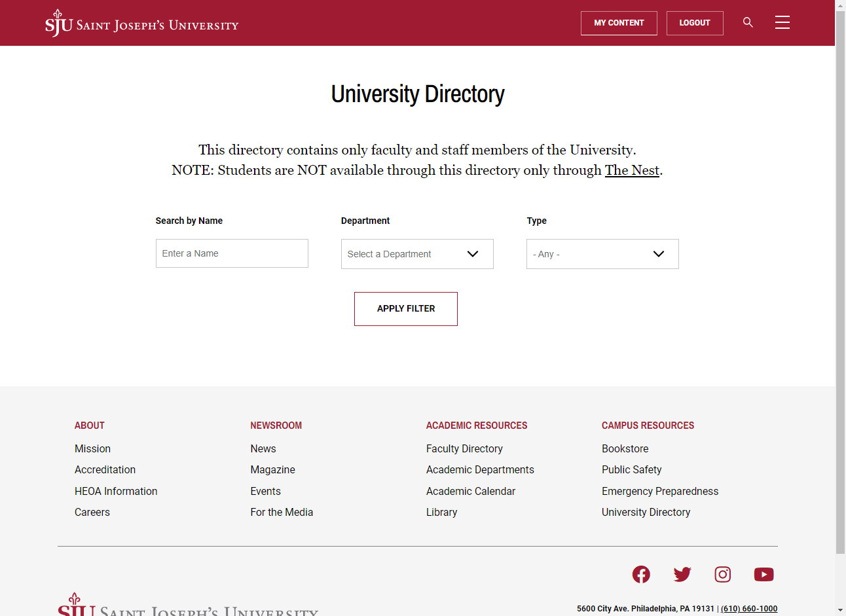
Task: Open University Directory footer link
Action: (646, 512)
